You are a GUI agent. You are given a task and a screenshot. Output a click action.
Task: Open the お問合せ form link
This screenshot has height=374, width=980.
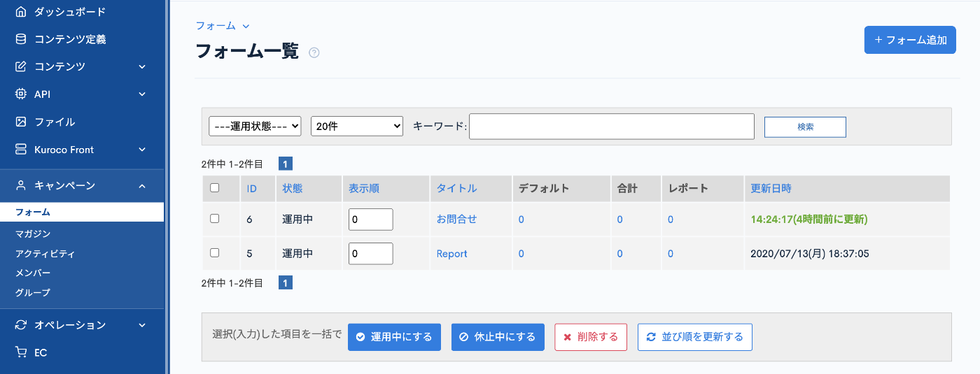point(456,219)
